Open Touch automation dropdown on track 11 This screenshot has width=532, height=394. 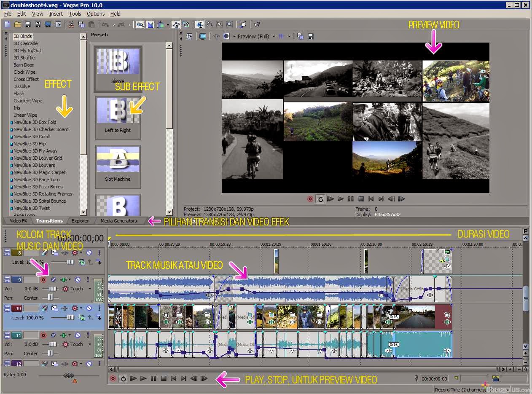point(90,344)
